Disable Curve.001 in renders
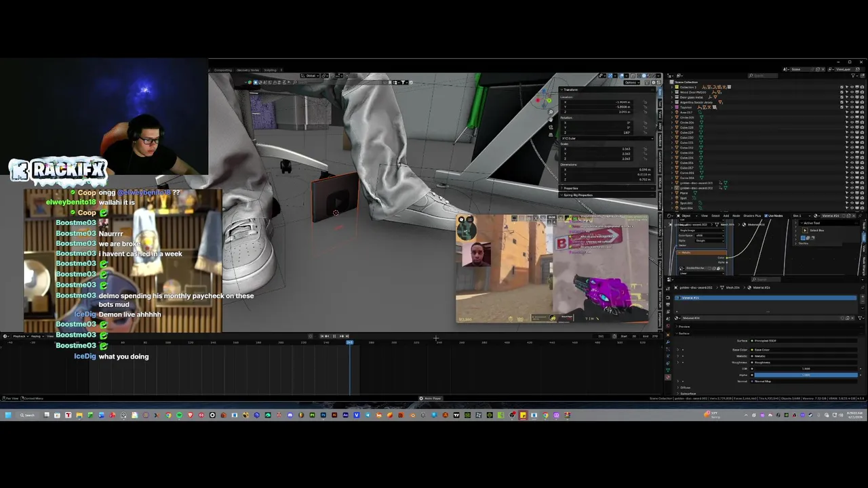 [x=862, y=173]
